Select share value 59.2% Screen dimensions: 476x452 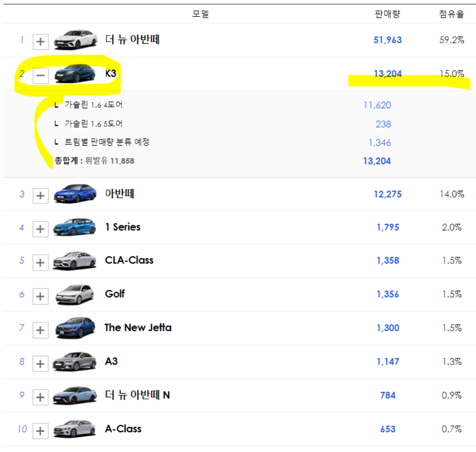click(x=452, y=40)
